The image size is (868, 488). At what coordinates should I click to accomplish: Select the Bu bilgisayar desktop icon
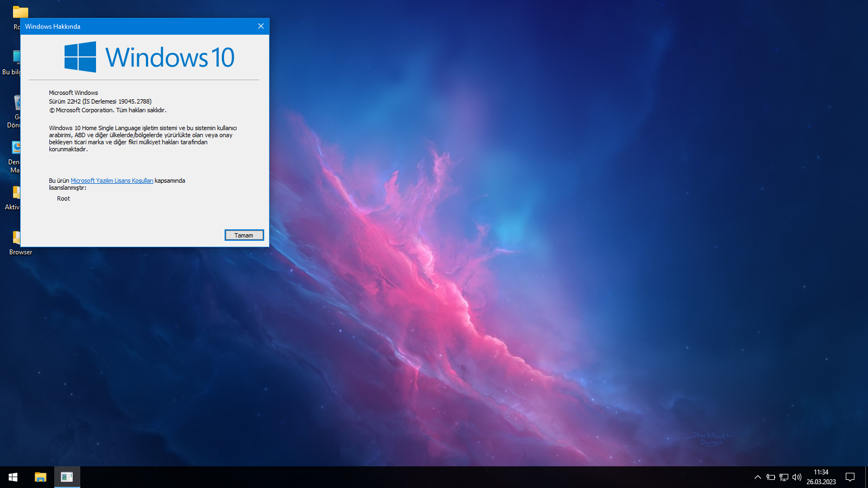[x=16, y=57]
